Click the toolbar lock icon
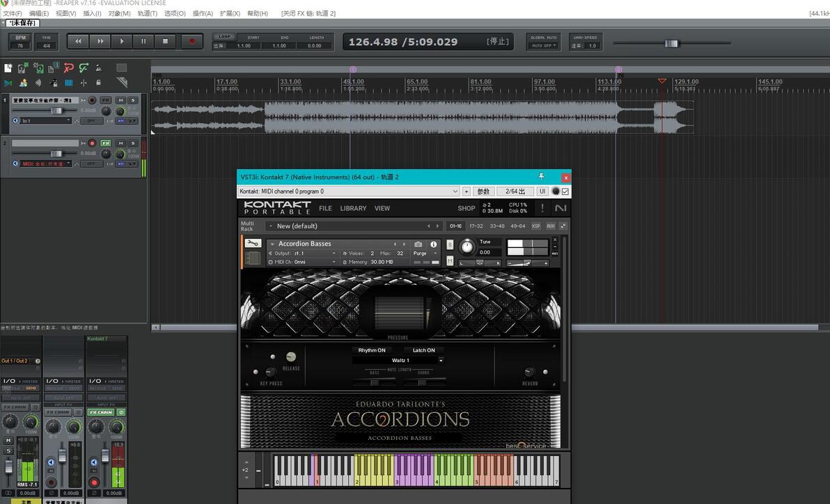This screenshot has width=830, height=504. [x=98, y=83]
